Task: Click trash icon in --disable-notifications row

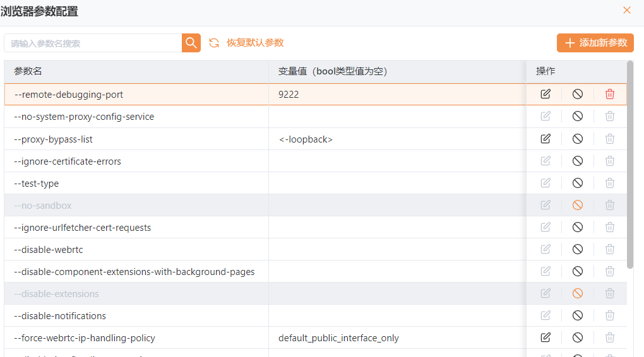Action: point(610,315)
